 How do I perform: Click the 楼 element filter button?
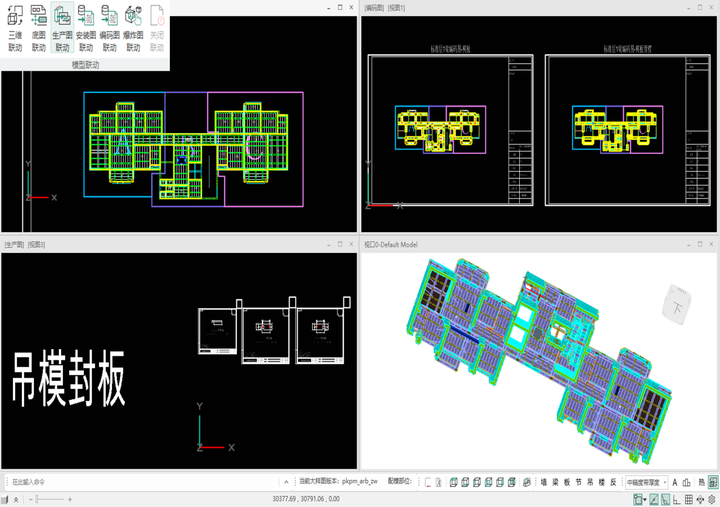pyautogui.click(x=602, y=482)
